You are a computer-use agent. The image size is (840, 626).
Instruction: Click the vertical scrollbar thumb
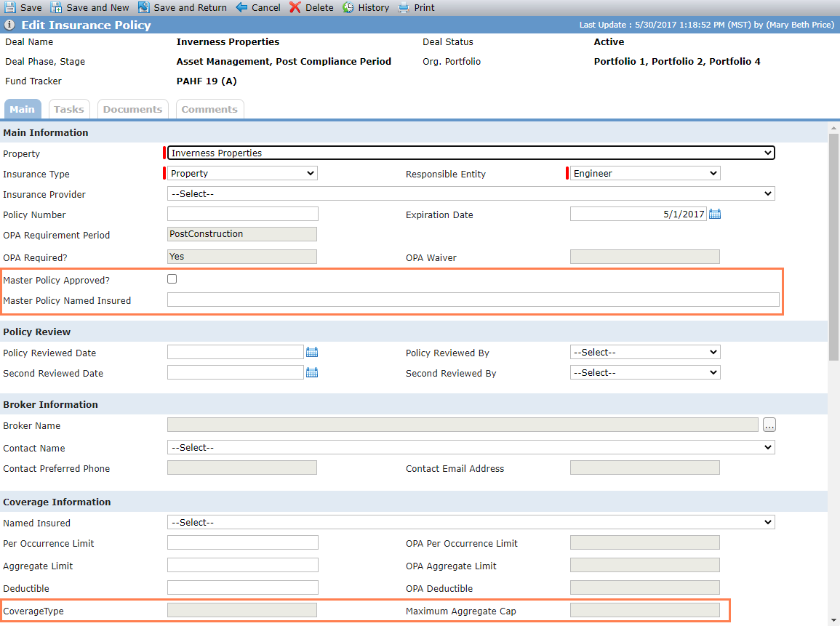833,247
